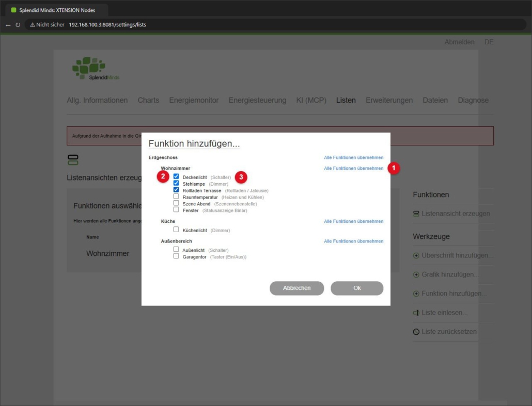Click the Splendid Minds logo

pyautogui.click(x=96, y=69)
